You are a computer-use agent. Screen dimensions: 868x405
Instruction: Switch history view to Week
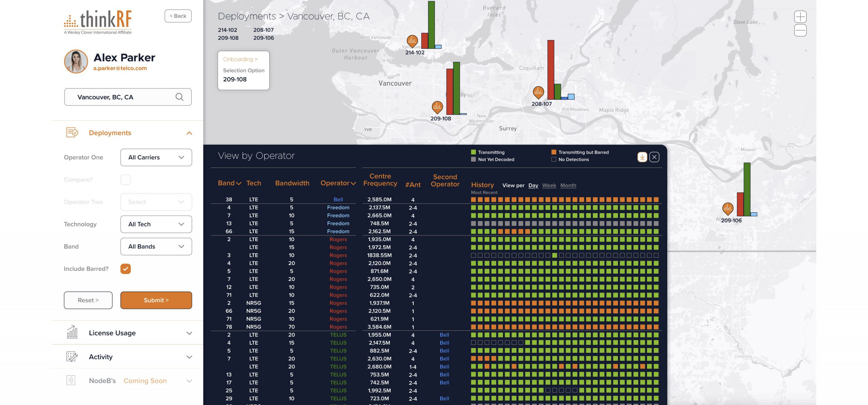pos(549,185)
